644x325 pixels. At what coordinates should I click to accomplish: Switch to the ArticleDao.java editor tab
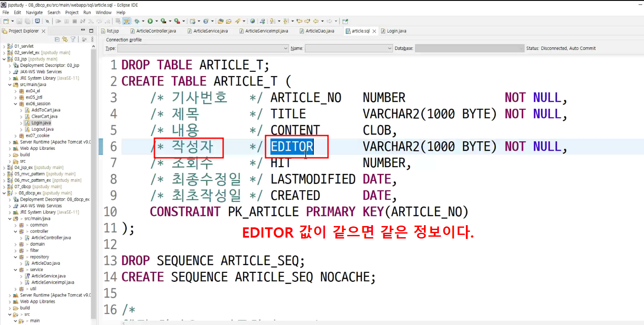pyautogui.click(x=316, y=31)
